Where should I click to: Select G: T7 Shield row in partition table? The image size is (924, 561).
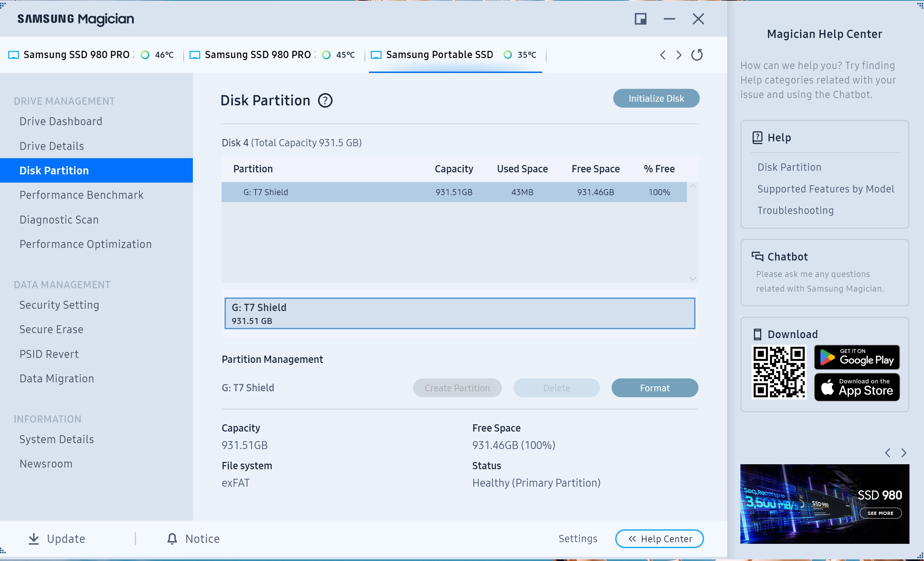[x=454, y=192]
